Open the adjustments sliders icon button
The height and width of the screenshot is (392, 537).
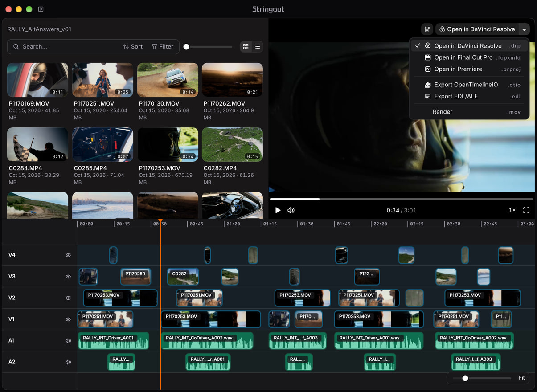[x=427, y=29]
